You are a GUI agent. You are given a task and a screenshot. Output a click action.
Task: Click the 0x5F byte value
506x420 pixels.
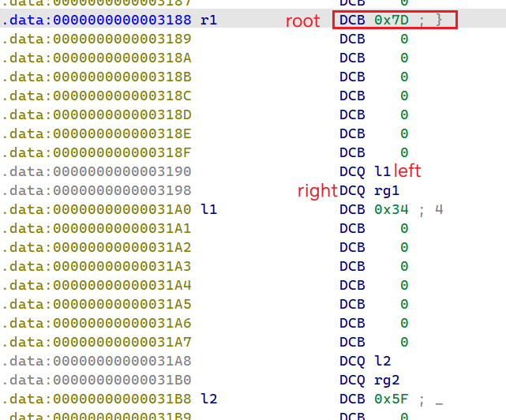pyautogui.click(x=391, y=399)
